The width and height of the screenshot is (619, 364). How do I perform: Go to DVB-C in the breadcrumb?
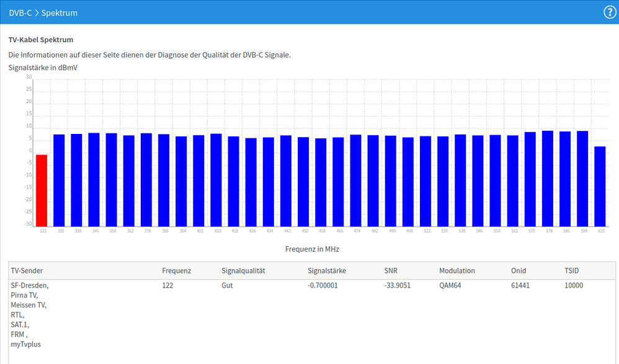tap(20, 12)
